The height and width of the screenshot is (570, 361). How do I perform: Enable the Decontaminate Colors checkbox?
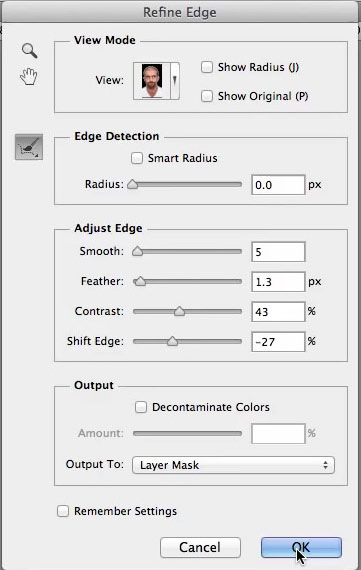pos(141,407)
